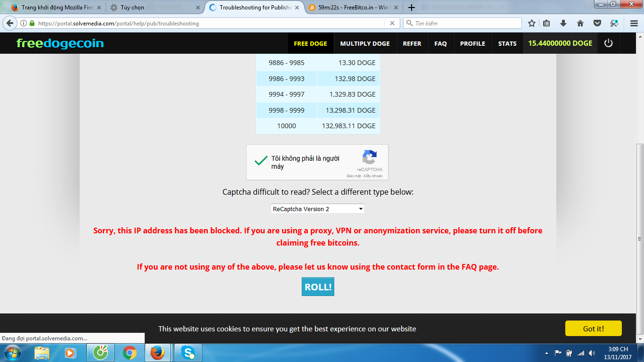Click the battery power tray icon
644x362 pixels.
[570, 353]
